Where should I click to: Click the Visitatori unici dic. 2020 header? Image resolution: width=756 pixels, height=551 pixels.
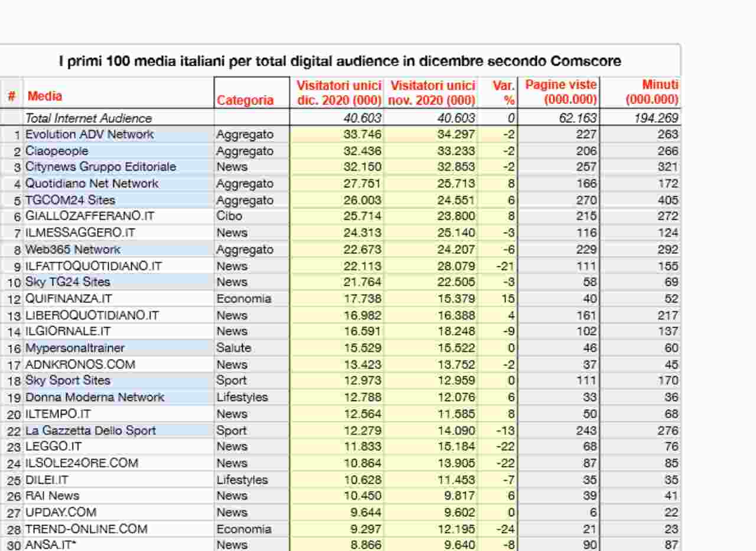pos(339,93)
